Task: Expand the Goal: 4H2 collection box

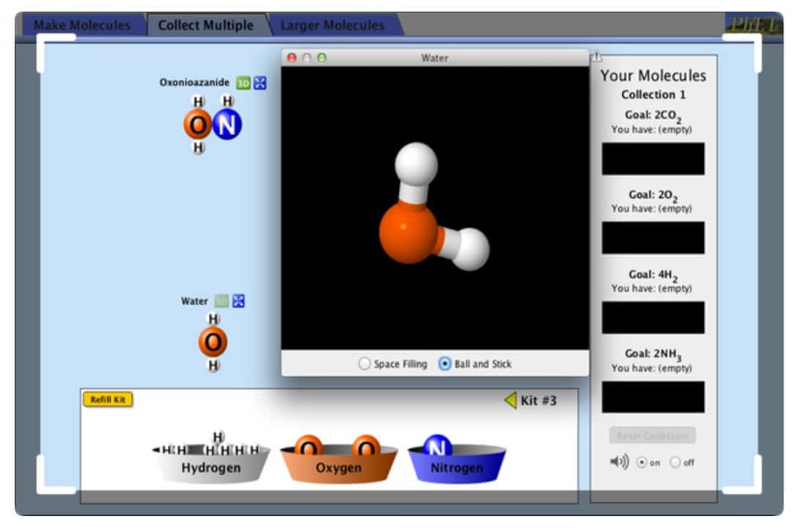Action: click(653, 317)
